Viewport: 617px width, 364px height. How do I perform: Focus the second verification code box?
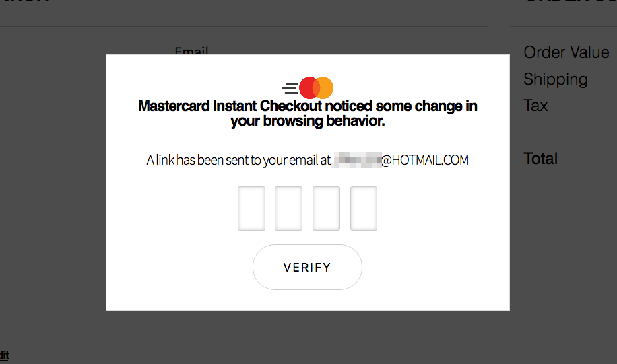pyautogui.click(x=288, y=209)
